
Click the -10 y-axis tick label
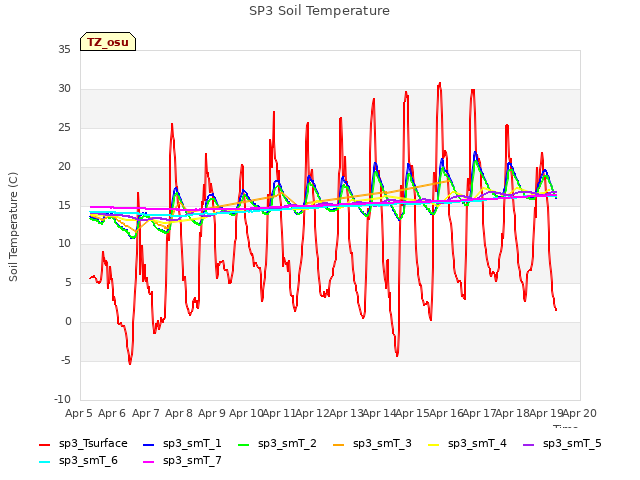point(63,399)
